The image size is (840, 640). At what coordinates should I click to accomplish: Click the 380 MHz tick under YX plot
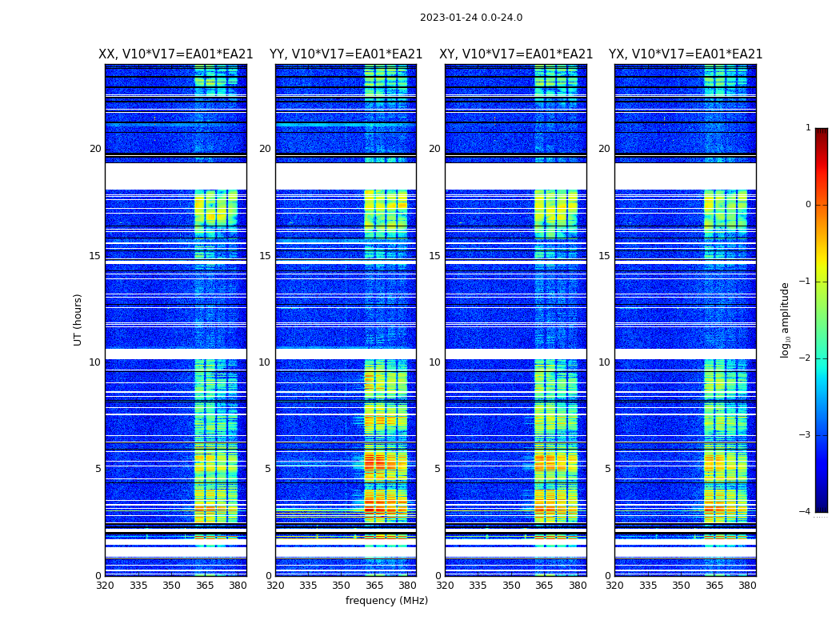[x=747, y=586]
